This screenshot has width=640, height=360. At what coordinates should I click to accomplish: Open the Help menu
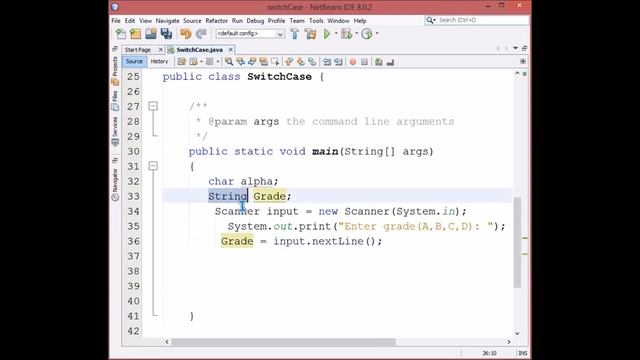point(360,20)
